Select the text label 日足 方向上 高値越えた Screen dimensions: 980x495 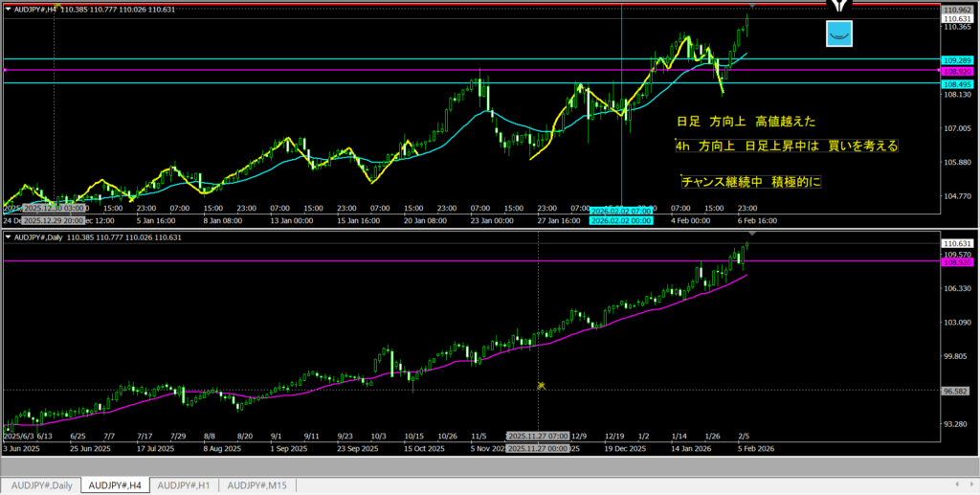tap(746, 122)
